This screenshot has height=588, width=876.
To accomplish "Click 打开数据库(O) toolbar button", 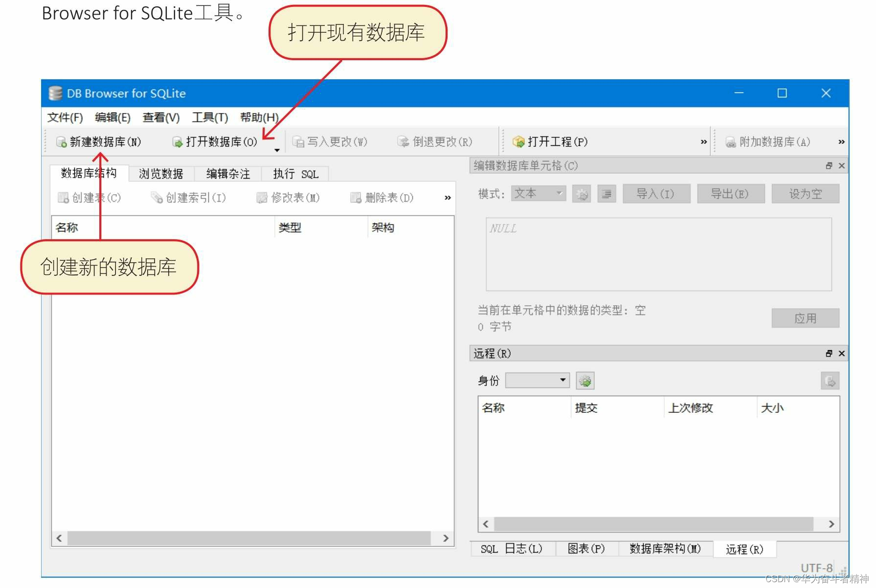I will pos(214,142).
